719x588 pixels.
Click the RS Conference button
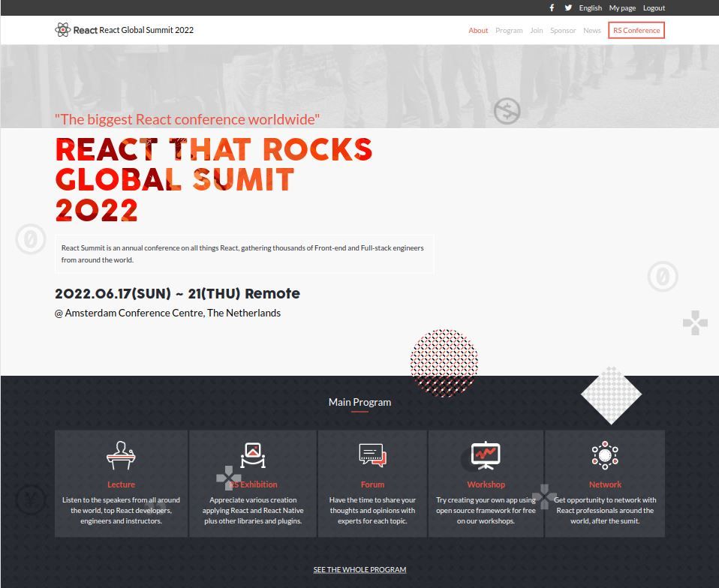click(x=636, y=30)
